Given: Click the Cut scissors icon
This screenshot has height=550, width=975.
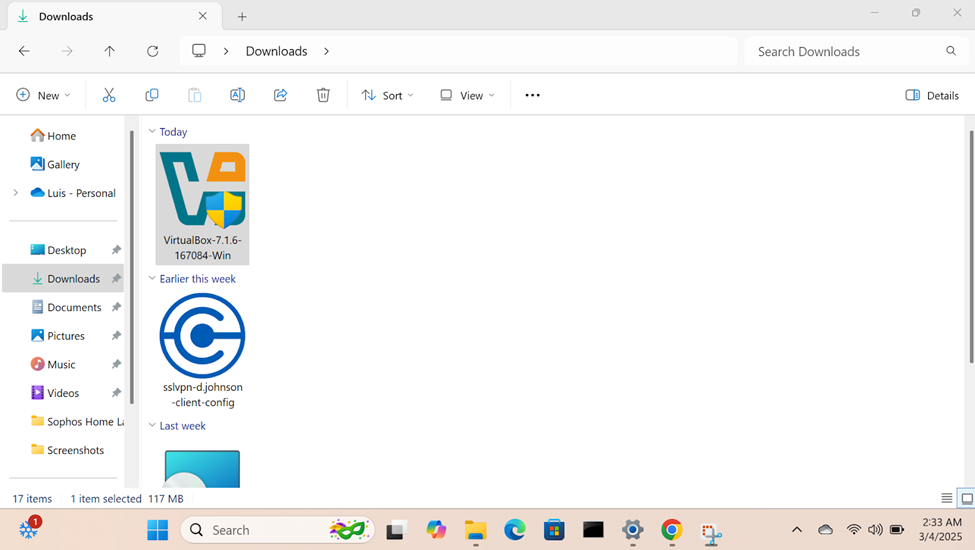Looking at the screenshot, I should coord(109,95).
